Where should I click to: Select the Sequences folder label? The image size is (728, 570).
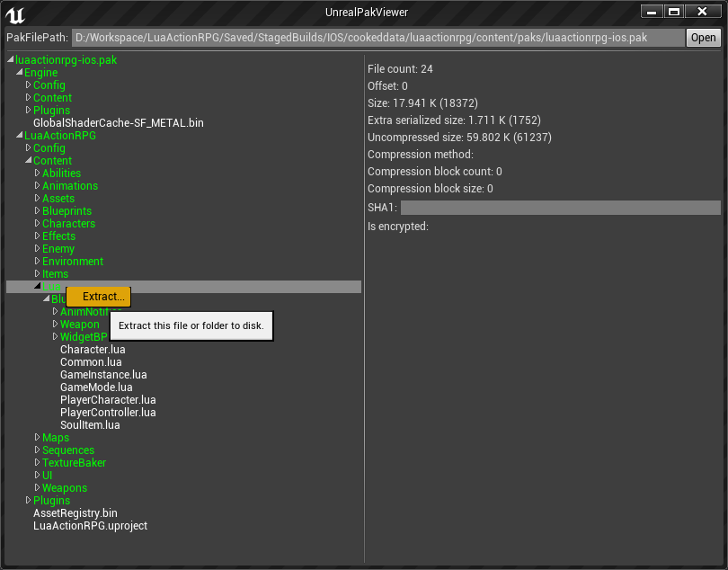[68, 450]
